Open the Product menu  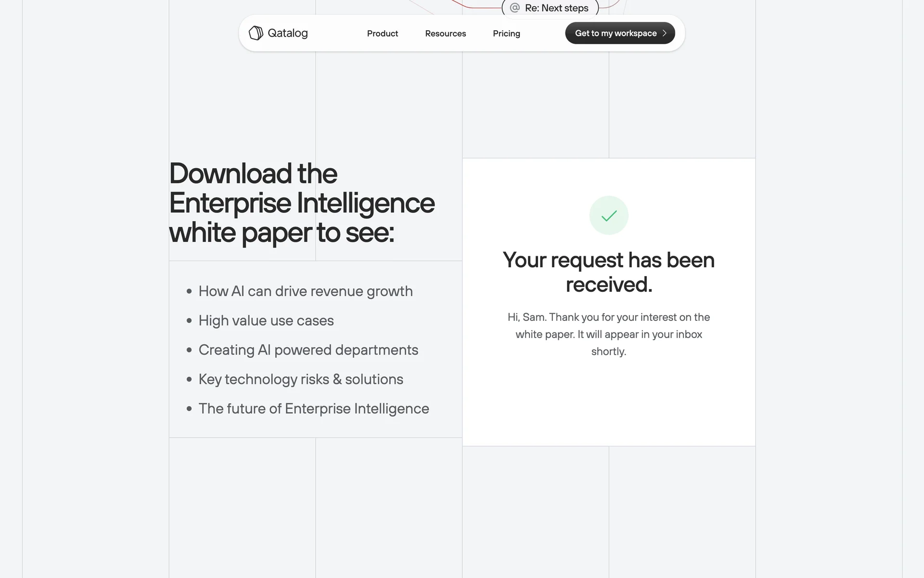(382, 34)
